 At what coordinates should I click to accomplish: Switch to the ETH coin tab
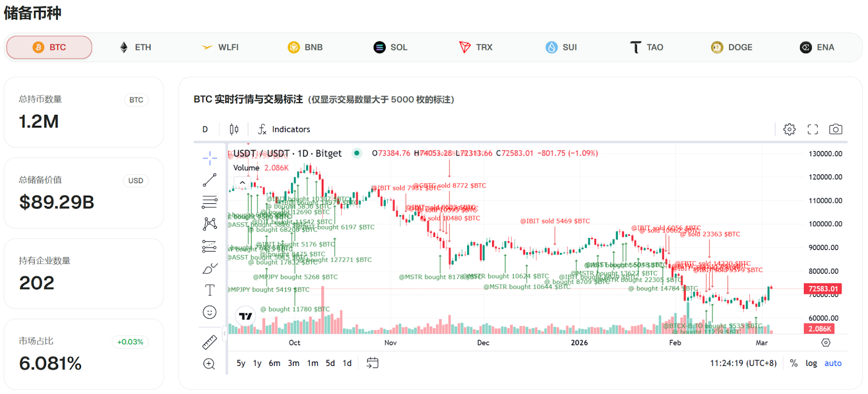click(135, 47)
